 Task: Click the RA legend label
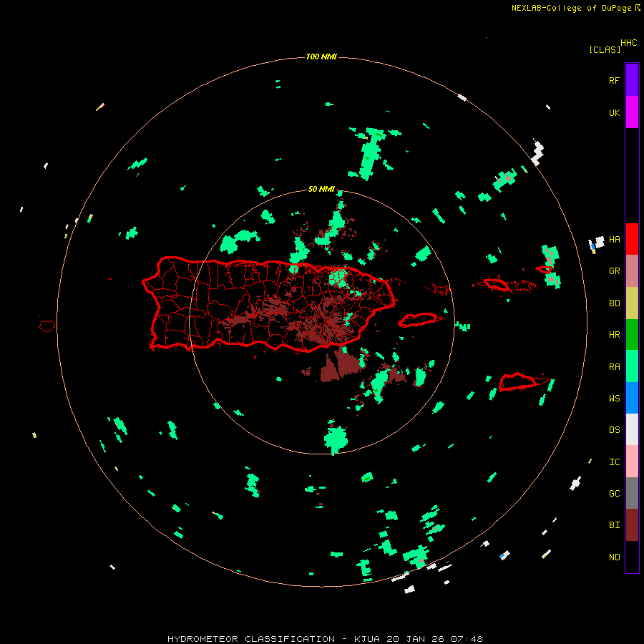(615, 367)
